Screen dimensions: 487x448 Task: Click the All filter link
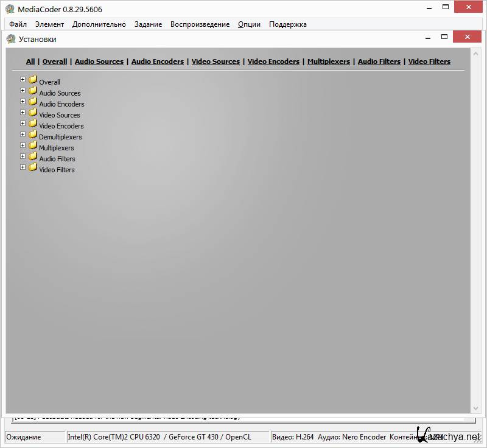30,61
